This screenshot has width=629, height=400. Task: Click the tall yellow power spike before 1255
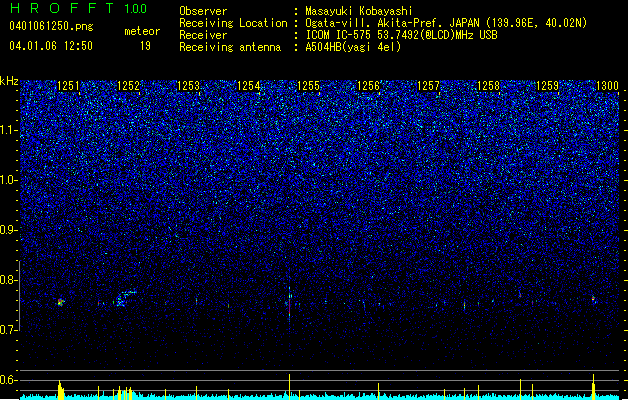(289, 386)
